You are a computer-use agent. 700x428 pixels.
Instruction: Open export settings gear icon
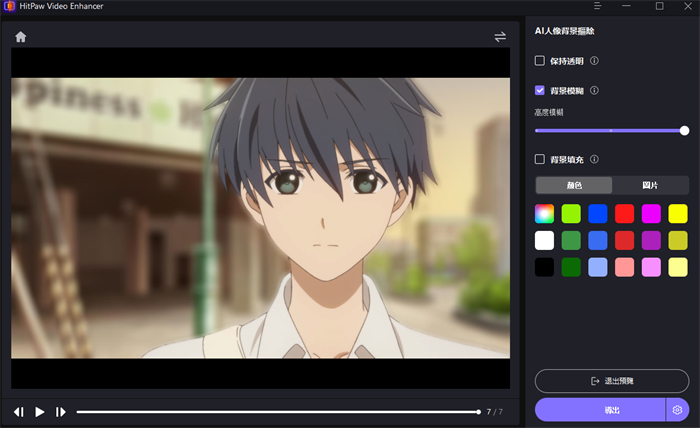(x=678, y=410)
